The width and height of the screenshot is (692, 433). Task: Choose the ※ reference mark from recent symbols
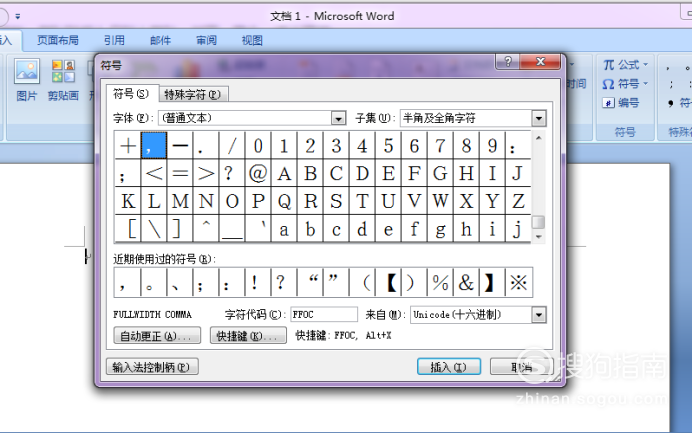519,282
